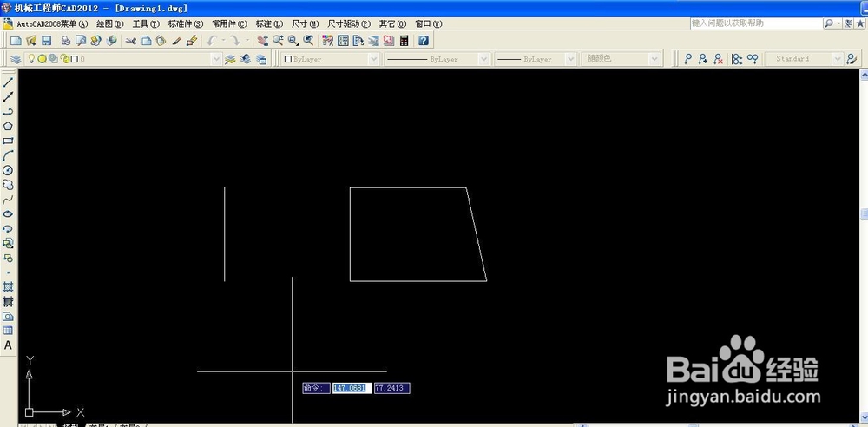This screenshot has width=868, height=427.
Task: Click the Plot print icon
Action: pyautogui.click(x=65, y=41)
